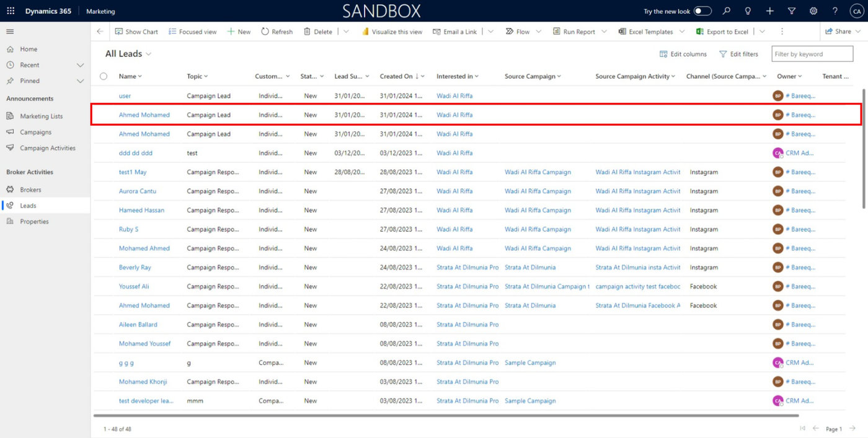Open the CA user account avatar

(x=856, y=11)
